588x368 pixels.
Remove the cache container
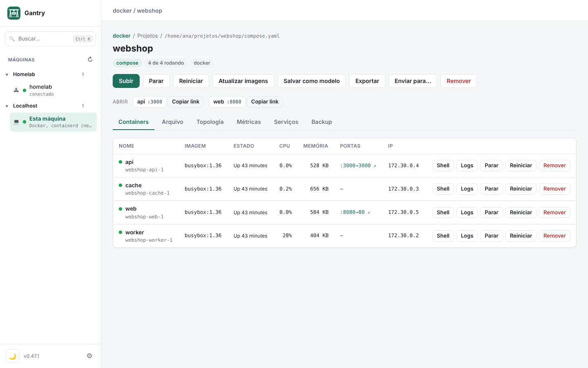(x=555, y=189)
